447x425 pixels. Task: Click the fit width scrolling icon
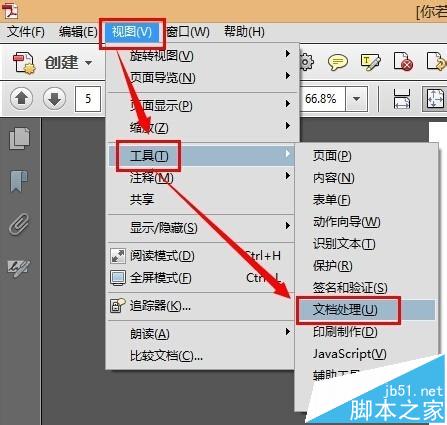tap(402, 99)
